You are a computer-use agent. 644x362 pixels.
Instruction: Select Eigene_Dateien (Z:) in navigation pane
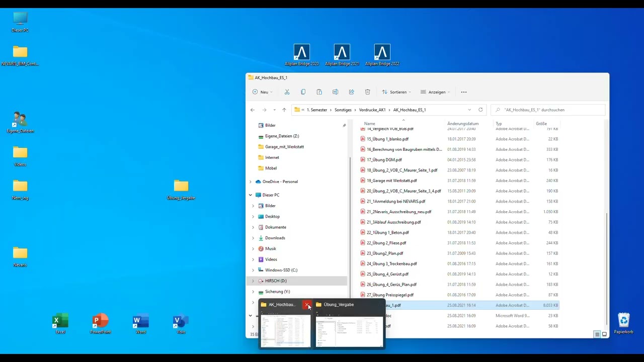(x=282, y=136)
